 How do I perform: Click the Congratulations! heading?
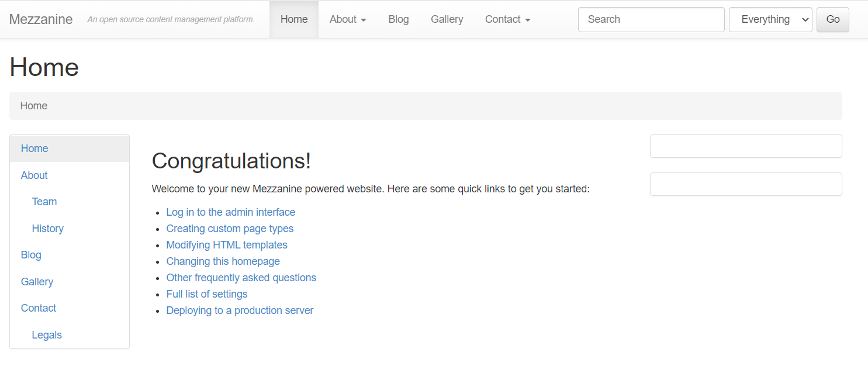[x=231, y=161]
